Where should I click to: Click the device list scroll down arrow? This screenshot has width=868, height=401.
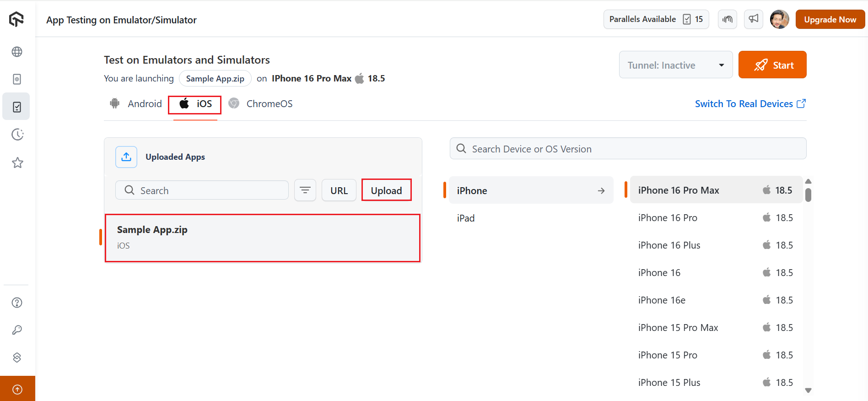[809, 390]
